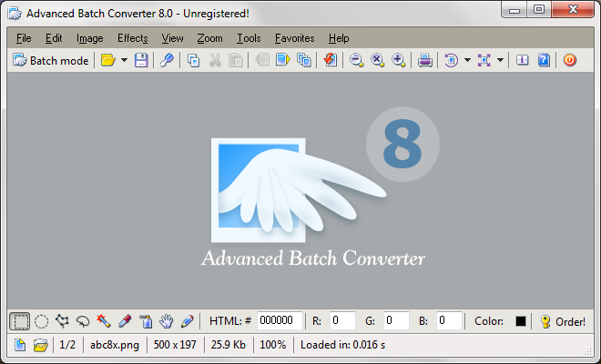The height and width of the screenshot is (364, 601).
Task: Click the Order! button
Action: (563, 321)
